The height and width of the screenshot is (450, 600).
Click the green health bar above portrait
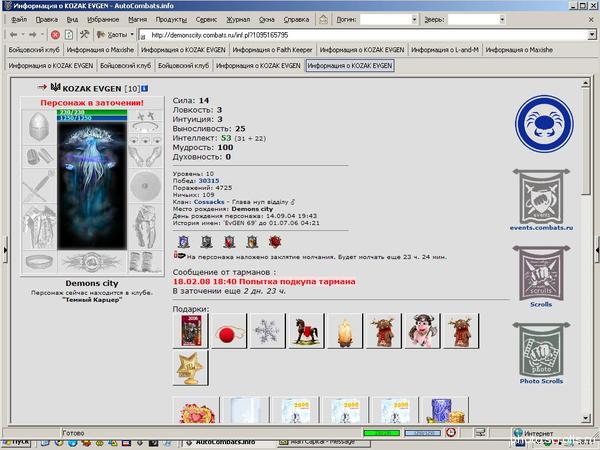[x=92, y=112]
